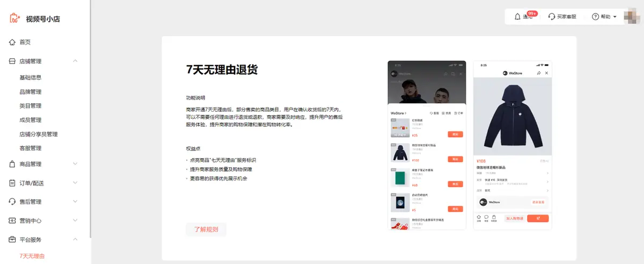The image size is (644, 264).
Task: Click the 功能说明 subheading
Action: [195, 98]
